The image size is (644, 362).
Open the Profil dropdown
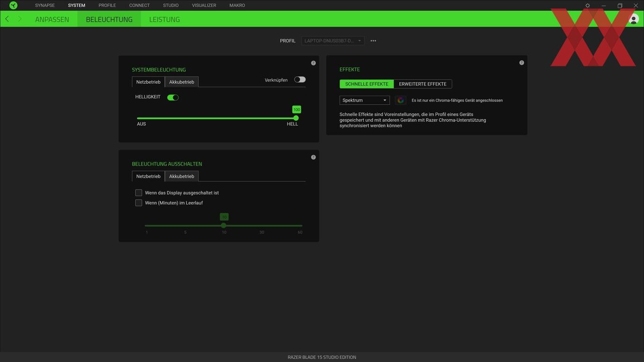point(333,41)
